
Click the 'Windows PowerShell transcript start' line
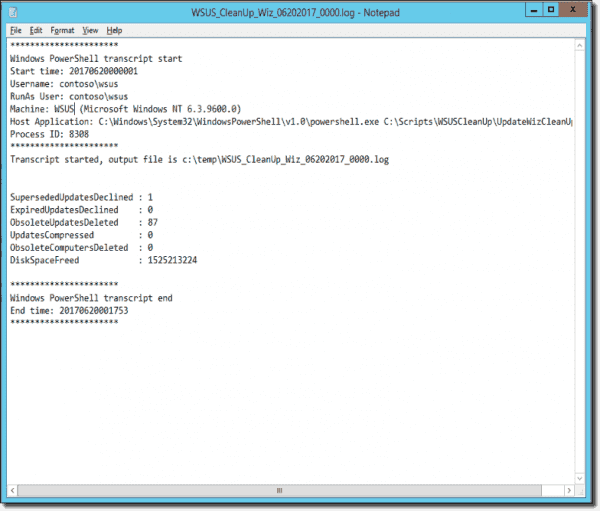click(96, 59)
